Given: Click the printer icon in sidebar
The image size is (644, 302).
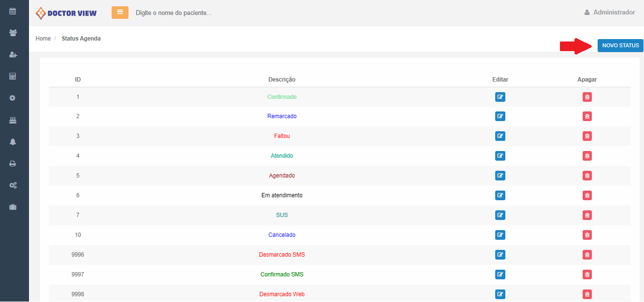Looking at the screenshot, I should coord(13,164).
